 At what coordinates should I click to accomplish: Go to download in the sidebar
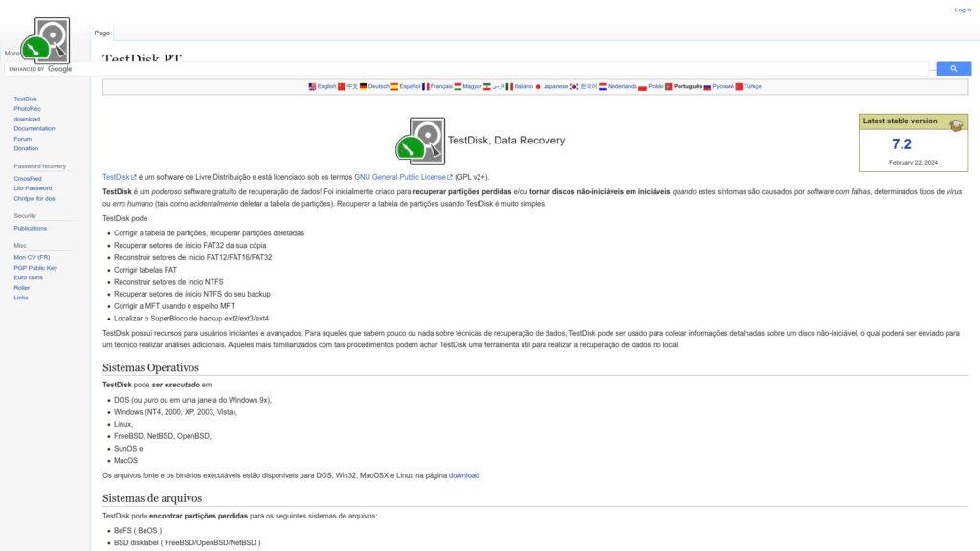click(x=27, y=119)
